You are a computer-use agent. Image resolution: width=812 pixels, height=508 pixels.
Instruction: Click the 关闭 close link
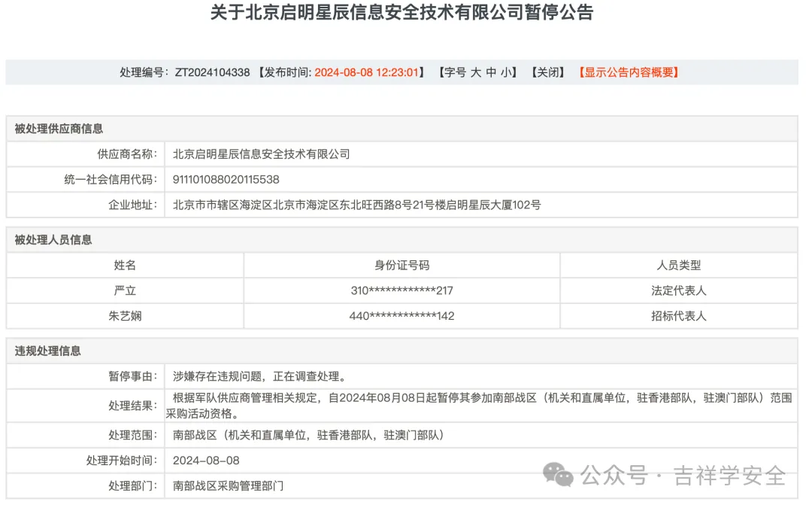pyautogui.click(x=548, y=72)
